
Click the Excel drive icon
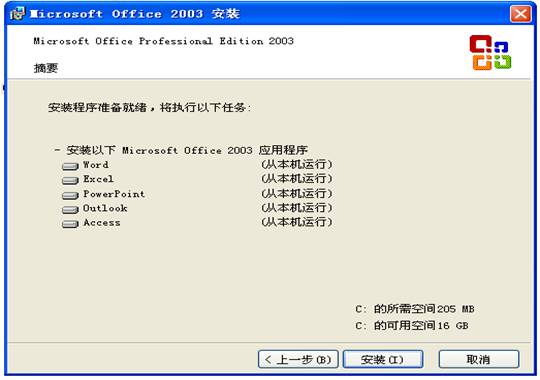coord(70,181)
